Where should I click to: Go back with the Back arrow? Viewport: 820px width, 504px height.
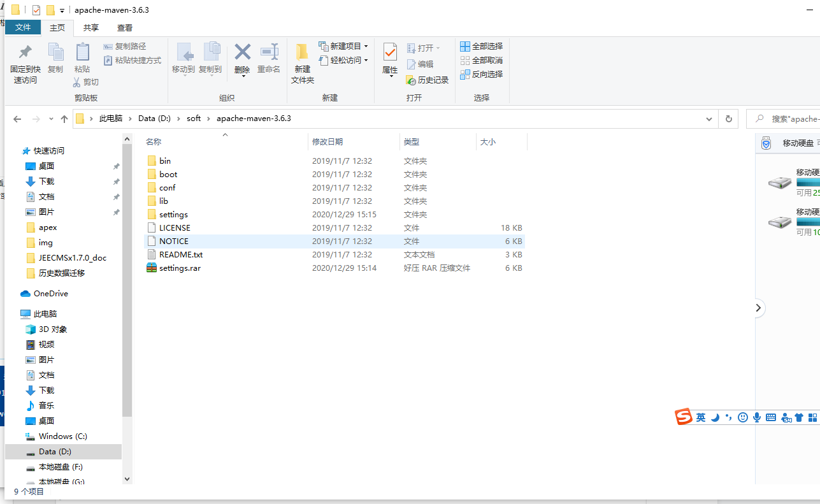(x=17, y=119)
